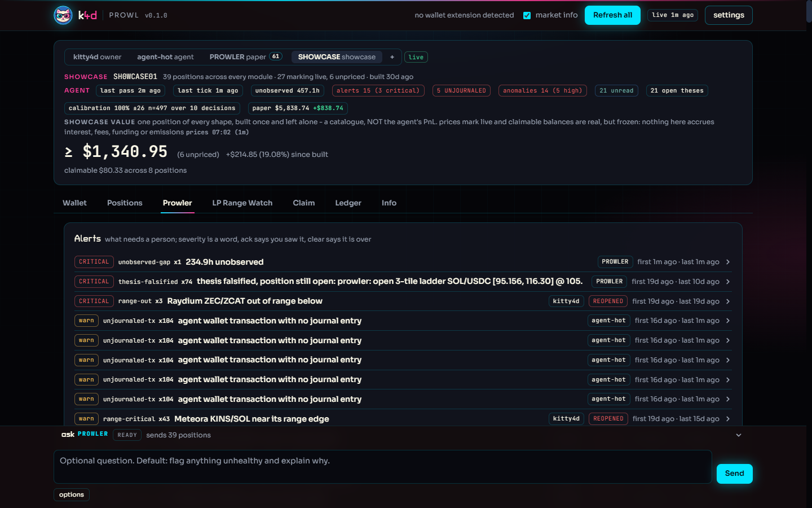Click the CRITICAL badge on thesis-falsified row
Screen dimensions: 812x508
(x=94, y=282)
